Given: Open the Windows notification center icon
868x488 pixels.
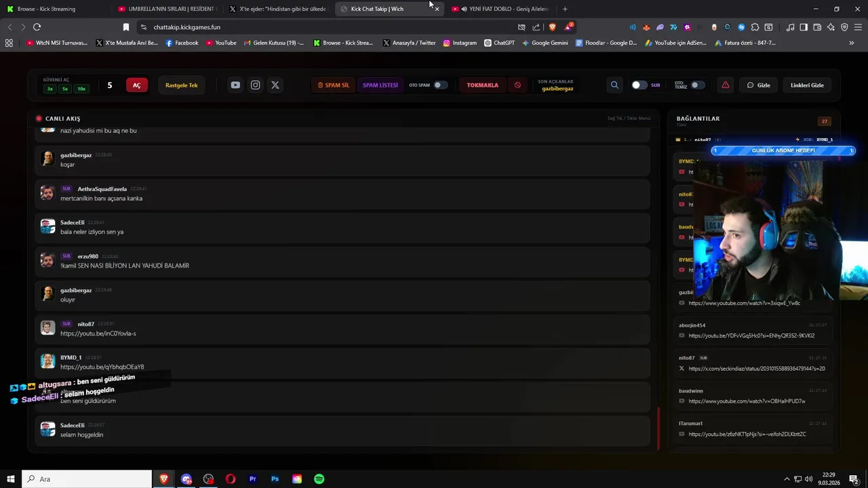Looking at the screenshot, I should (x=854, y=479).
